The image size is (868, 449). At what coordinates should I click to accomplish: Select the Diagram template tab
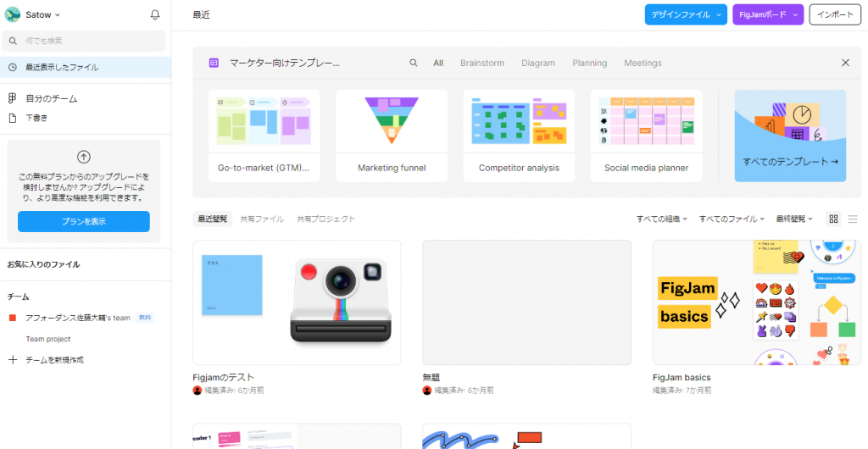(x=538, y=63)
